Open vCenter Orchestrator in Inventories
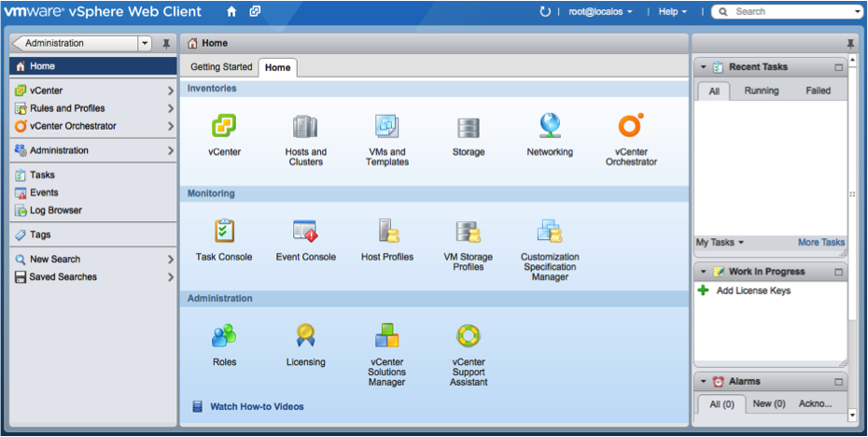 tap(631, 126)
